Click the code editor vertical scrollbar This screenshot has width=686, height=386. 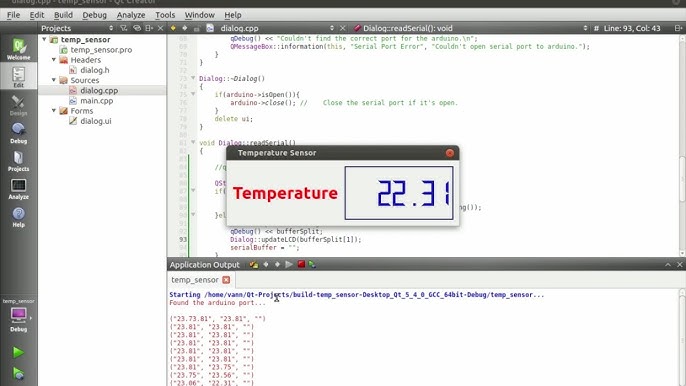pyautogui.click(x=682, y=145)
